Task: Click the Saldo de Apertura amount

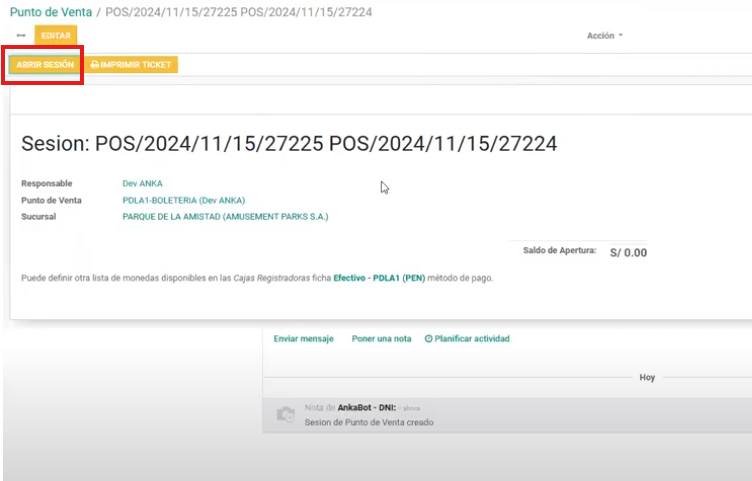Action: [628, 253]
